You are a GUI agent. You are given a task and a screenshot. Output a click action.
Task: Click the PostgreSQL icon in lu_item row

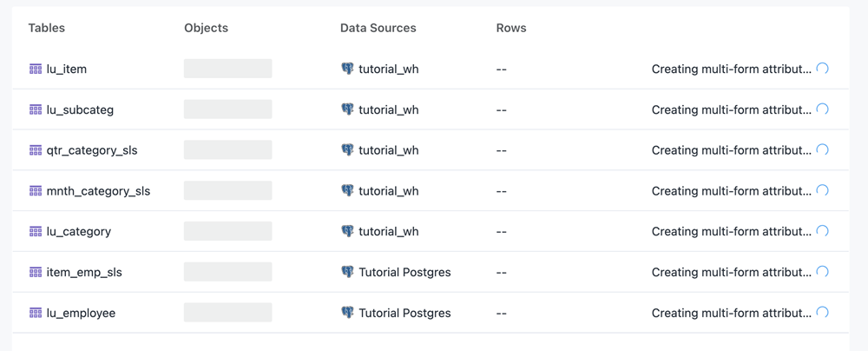(x=347, y=69)
